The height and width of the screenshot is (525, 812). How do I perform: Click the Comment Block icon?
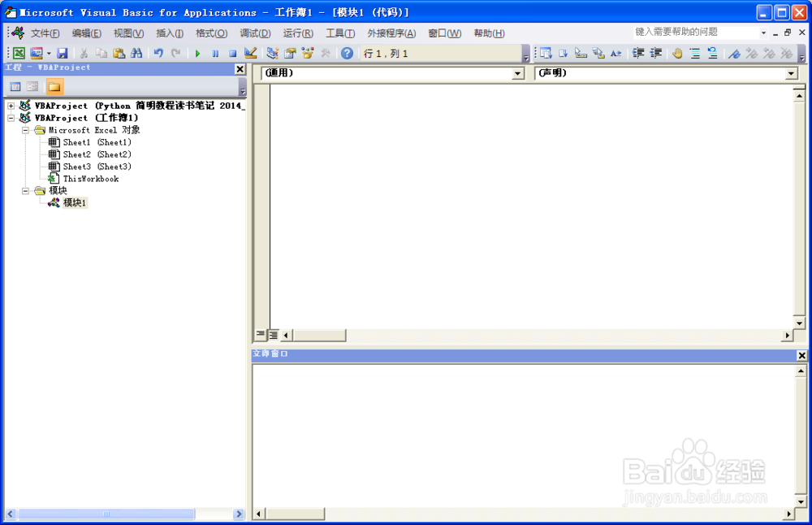[695, 53]
